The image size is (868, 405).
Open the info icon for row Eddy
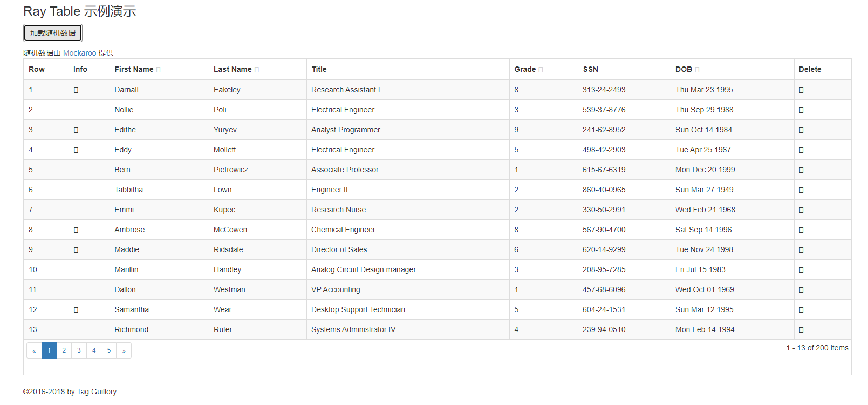[x=76, y=150]
